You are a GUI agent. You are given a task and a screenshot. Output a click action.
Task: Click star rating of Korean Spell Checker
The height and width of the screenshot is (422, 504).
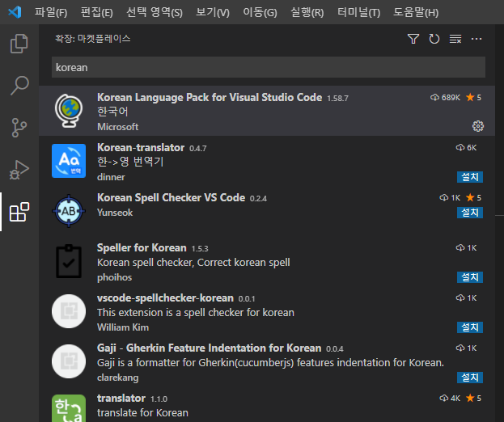point(473,197)
